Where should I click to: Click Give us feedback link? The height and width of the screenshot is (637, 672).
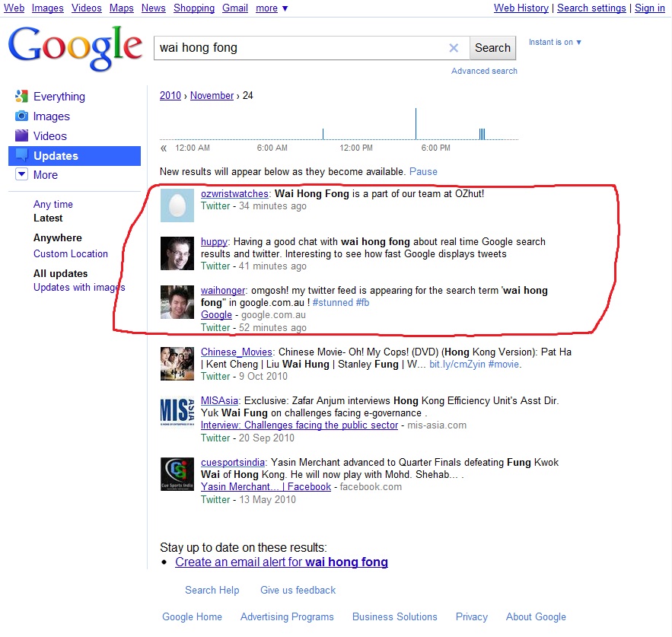pyautogui.click(x=298, y=591)
